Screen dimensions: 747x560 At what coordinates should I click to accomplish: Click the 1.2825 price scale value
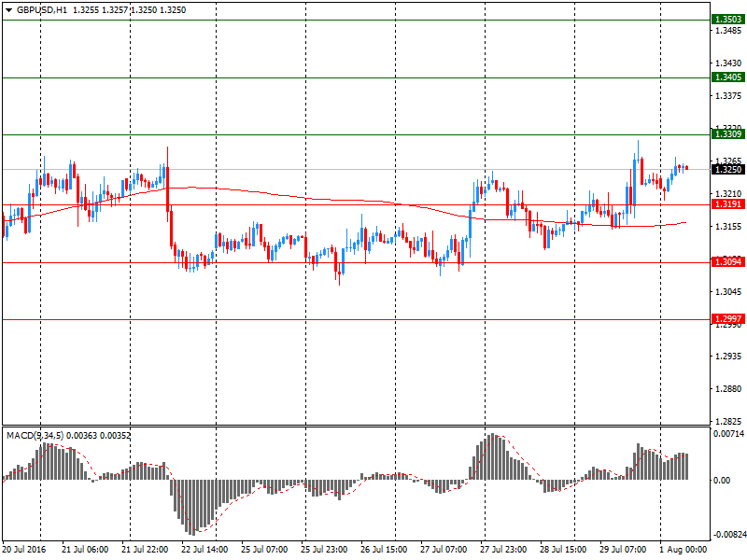[x=728, y=422]
